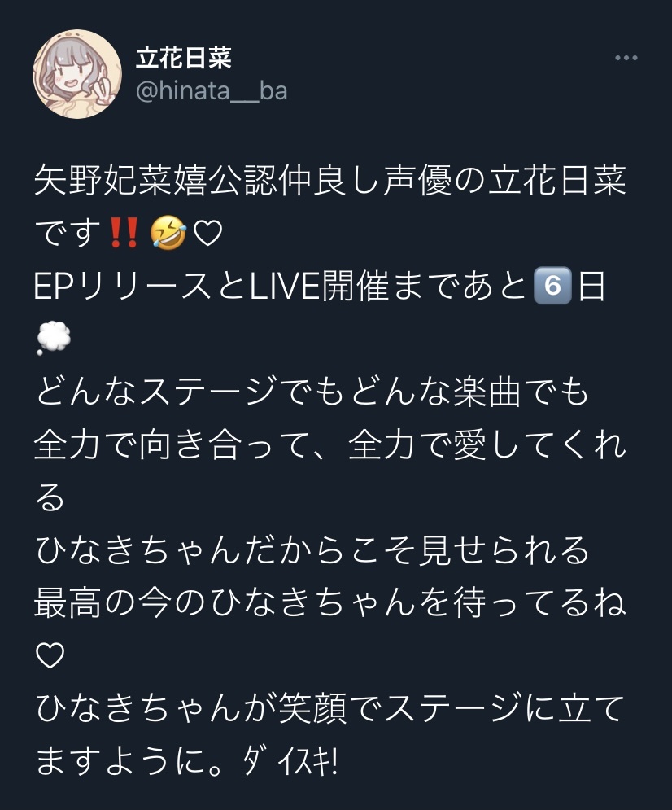
Task: Open the three-dot more options menu
Action: [x=626, y=58]
